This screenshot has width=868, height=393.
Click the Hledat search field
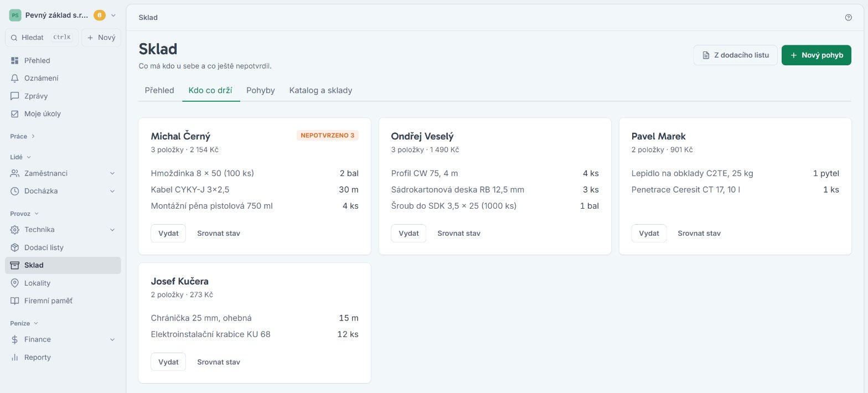[x=42, y=38]
